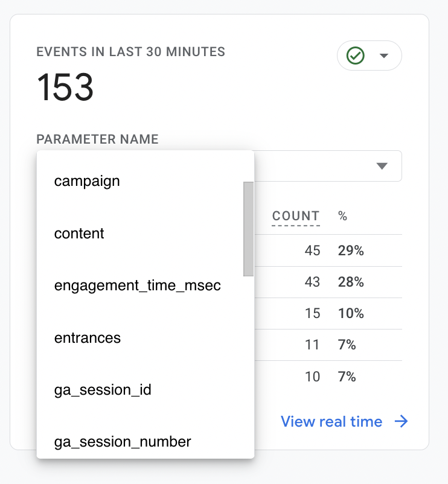Viewport: 448px width, 484px height.
Task: Click the arrow icon beside View real time
Action: (x=401, y=421)
